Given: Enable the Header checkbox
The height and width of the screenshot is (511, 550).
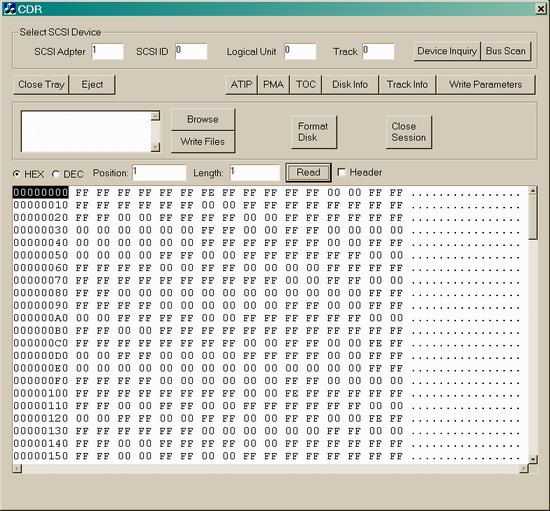Looking at the screenshot, I should [x=341, y=172].
